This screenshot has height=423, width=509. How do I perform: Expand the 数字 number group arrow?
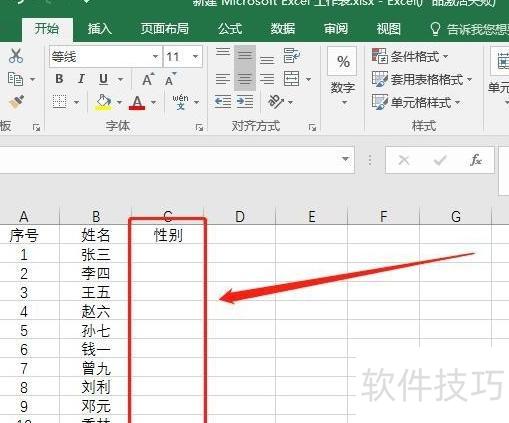(344, 102)
